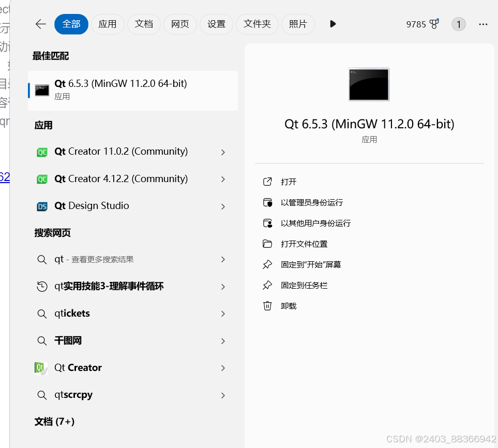The image size is (498, 448).
Task: Expand the 'qtscrcpy' suggestion chevron
Action: coord(223,395)
